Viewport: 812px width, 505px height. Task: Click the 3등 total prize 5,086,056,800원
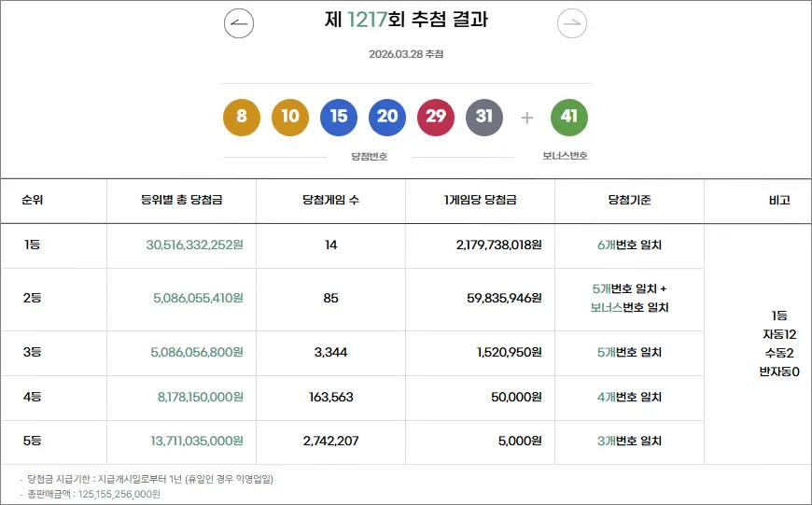tap(197, 352)
